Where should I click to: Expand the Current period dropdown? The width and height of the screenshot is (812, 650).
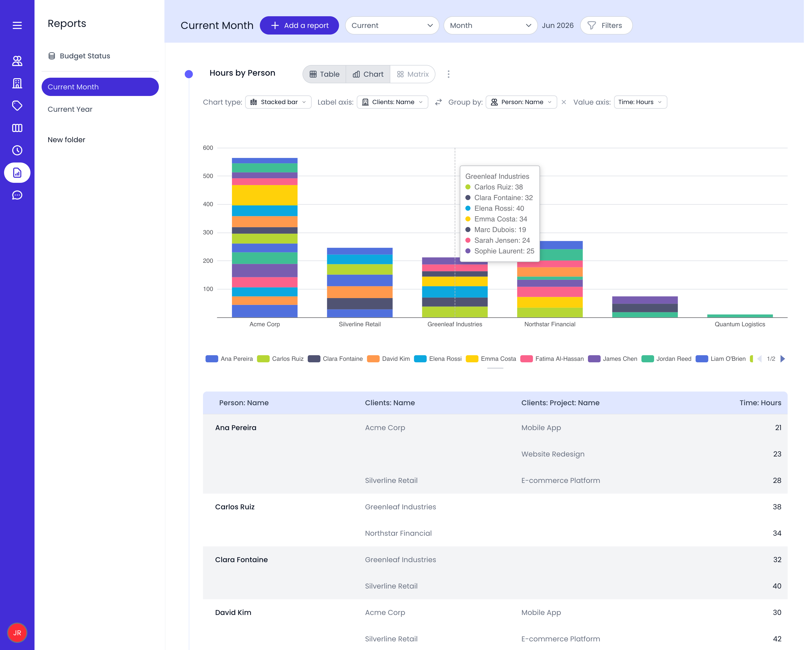click(392, 25)
